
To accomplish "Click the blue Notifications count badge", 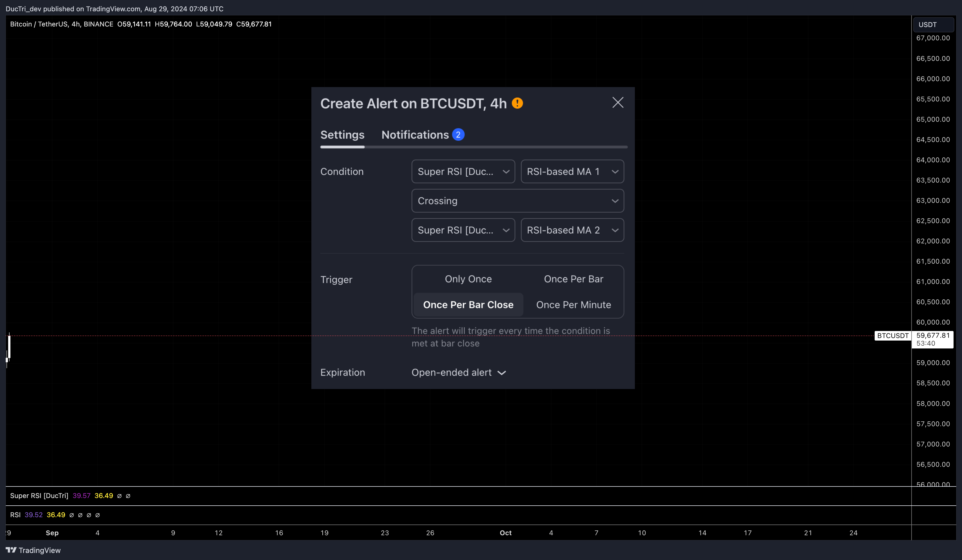I will [x=458, y=135].
